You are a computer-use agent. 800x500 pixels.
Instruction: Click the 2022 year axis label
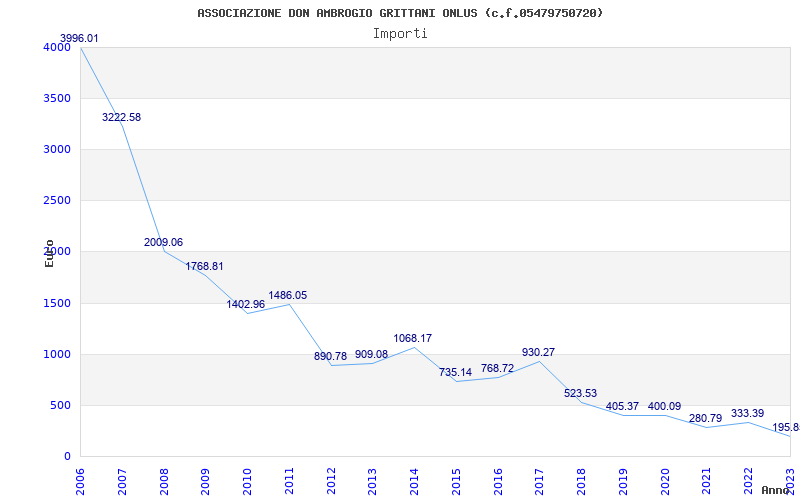pyautogui.click(x=748, y=482)
